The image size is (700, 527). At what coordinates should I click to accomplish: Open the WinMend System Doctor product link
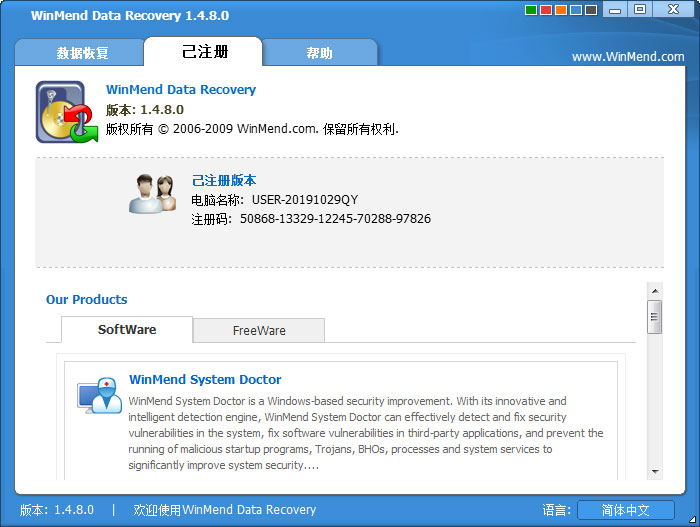[x=205, y=380]
